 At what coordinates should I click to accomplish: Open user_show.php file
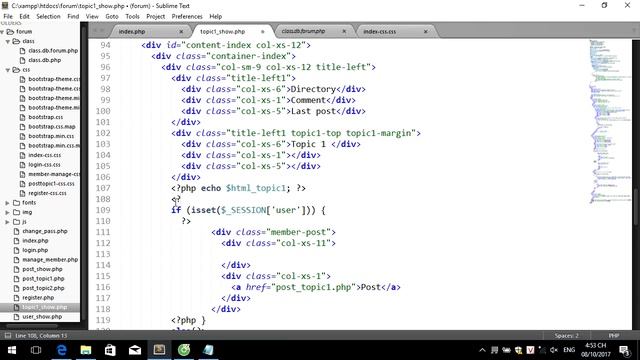pyautogui.click(x=42, y=317)
